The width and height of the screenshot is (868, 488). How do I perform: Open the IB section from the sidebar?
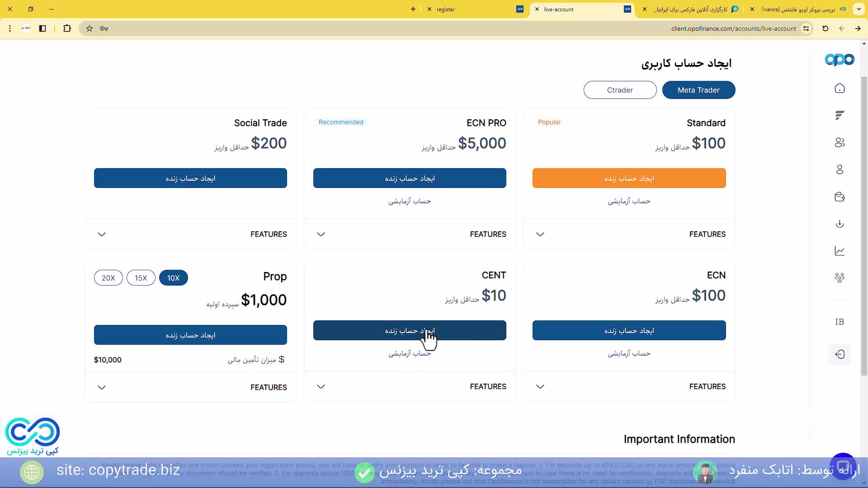pyautogui.click(x=840, y=322)
